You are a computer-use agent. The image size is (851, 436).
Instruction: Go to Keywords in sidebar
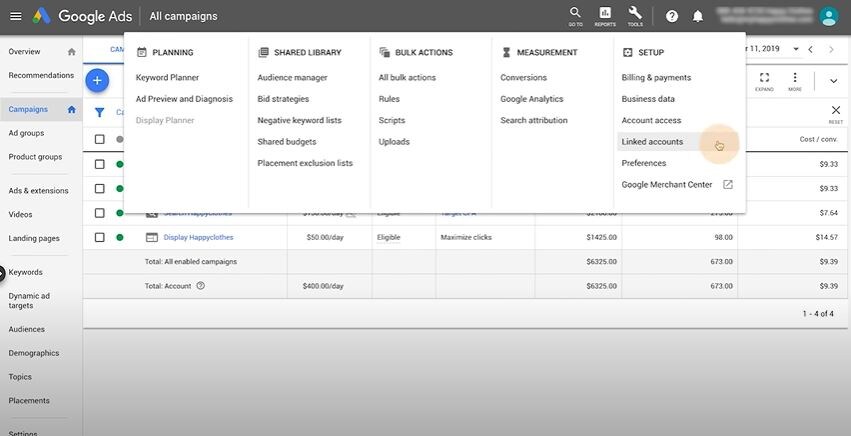(26, 272)
